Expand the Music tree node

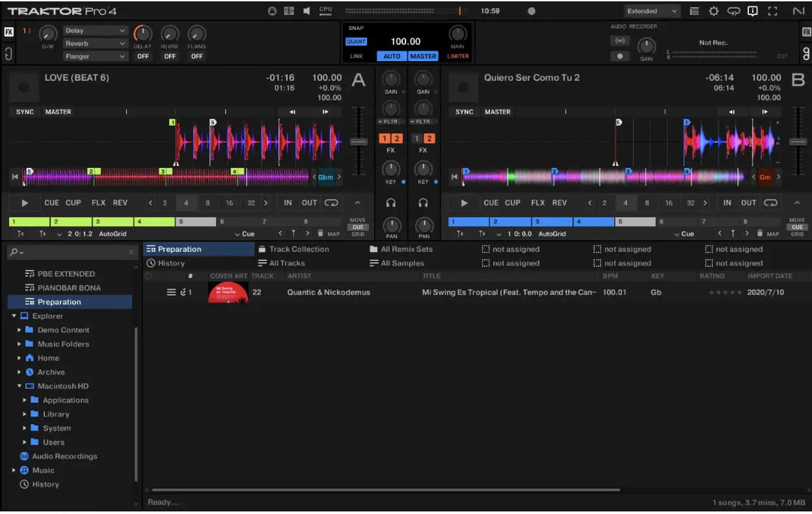click(x=14, y=470)
